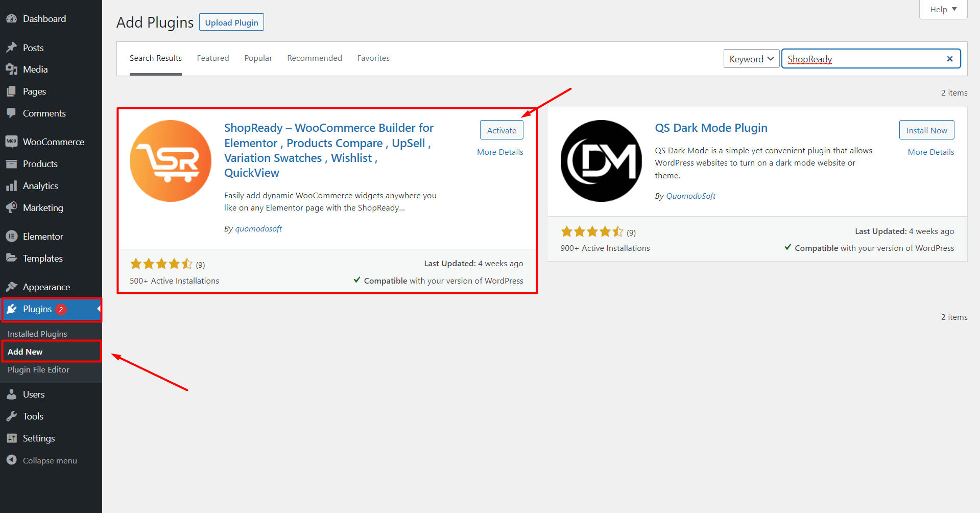Switch to Search Results tab
This screenshot has width=980, height=513.
pyautogui.click(x=156, y=58)
